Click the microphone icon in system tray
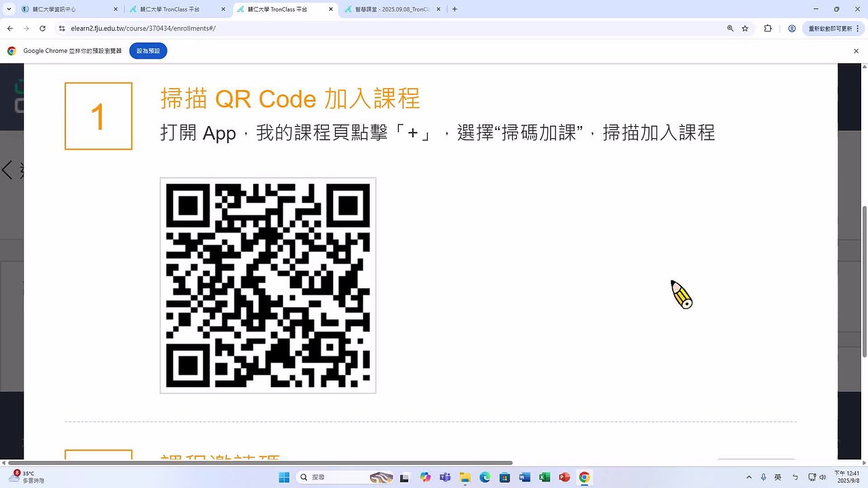 point(764,477)
